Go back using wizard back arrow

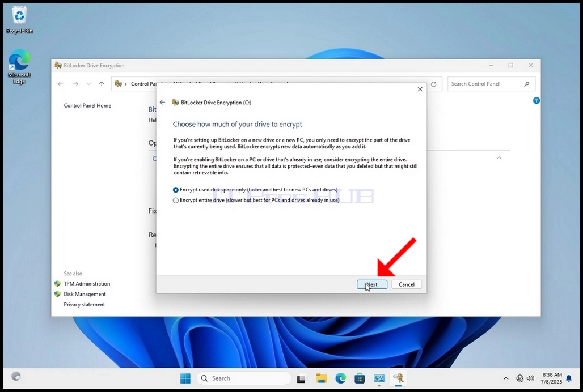pyautogui.click(x=163, y=102)
